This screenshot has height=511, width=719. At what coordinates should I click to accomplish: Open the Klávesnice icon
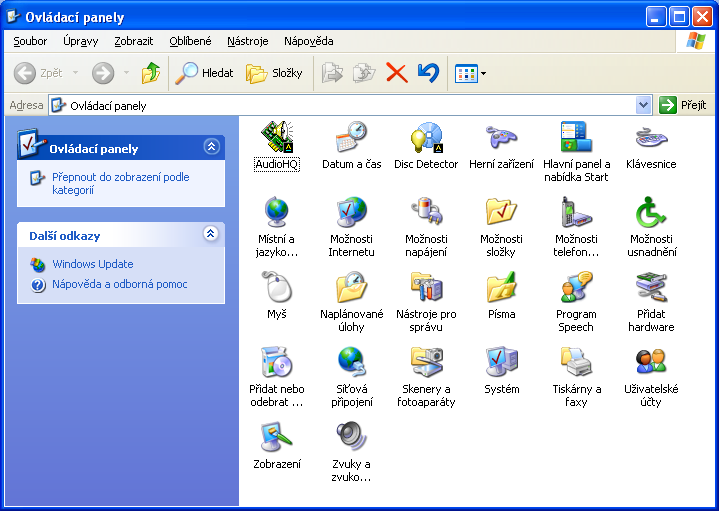(x=651, y=138)
